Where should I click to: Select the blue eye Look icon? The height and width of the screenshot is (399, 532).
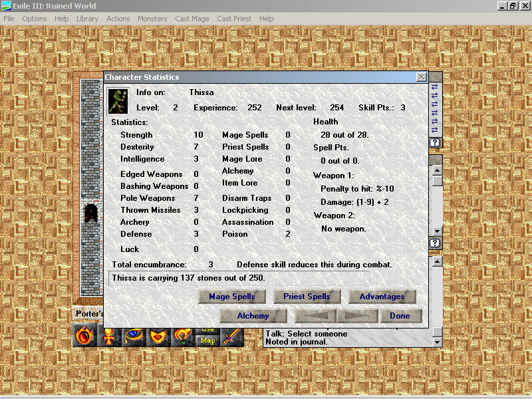[x=134, y=336]
